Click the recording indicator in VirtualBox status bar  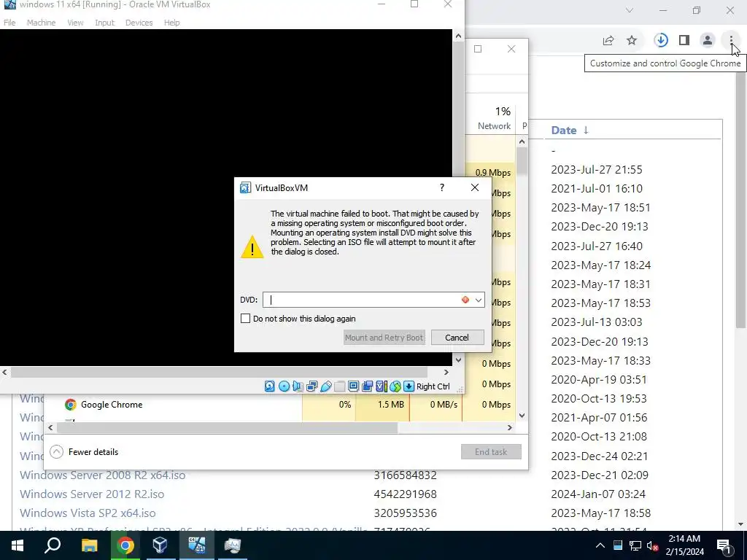[368, 386]
